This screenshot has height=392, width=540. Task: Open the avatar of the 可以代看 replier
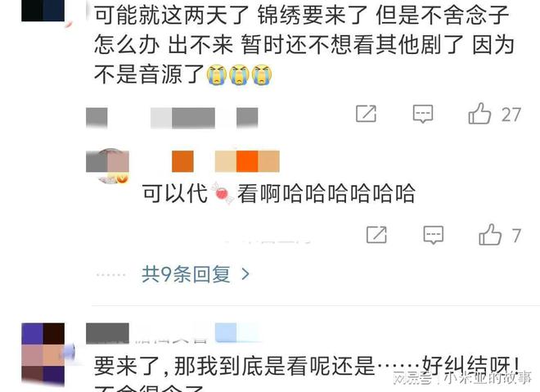107,165
